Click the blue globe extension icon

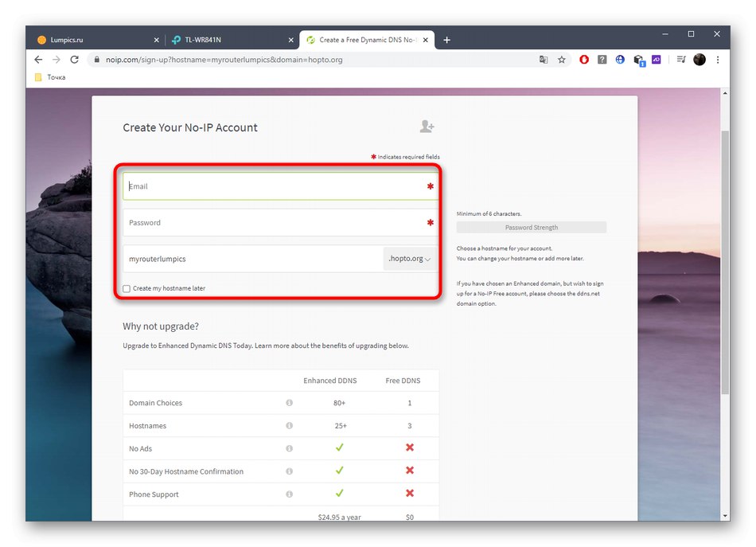pos(620,60)
